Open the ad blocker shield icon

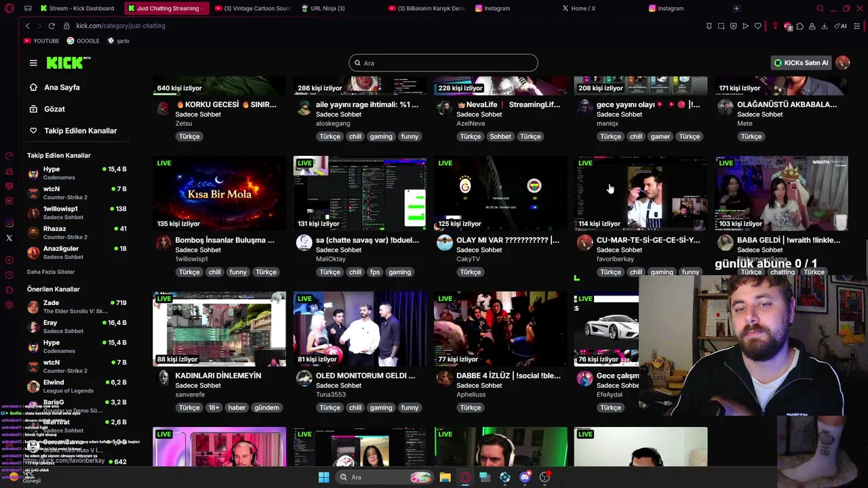click(733, 26)
